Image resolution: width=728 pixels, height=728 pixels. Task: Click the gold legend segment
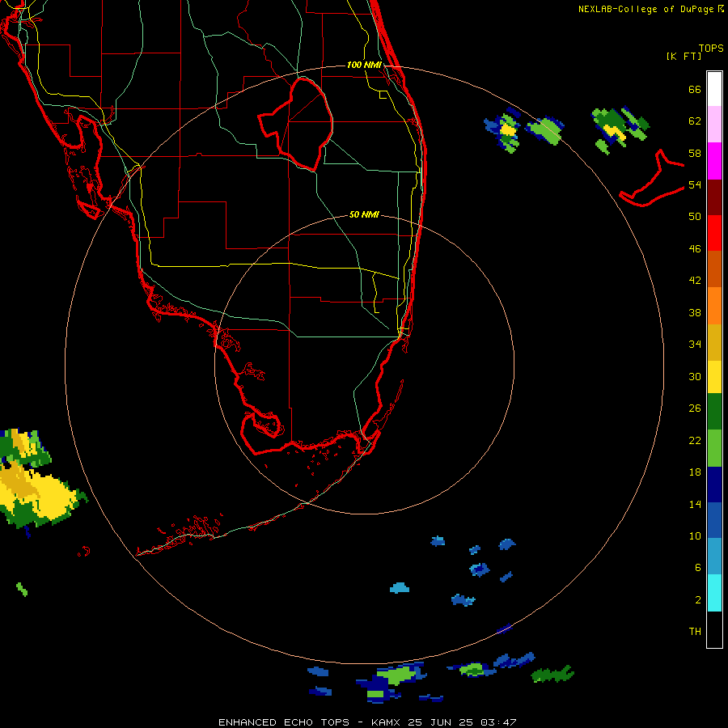click(x=714, y=341)
